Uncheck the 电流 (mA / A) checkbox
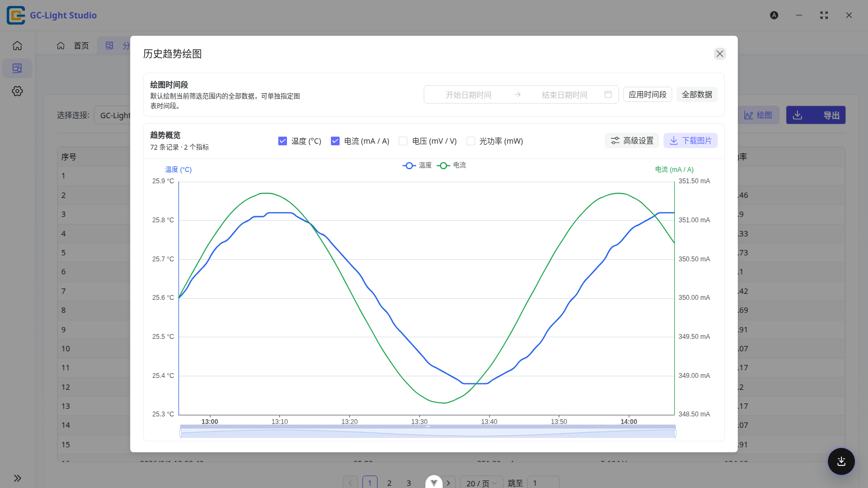 (x=335, y=141)
